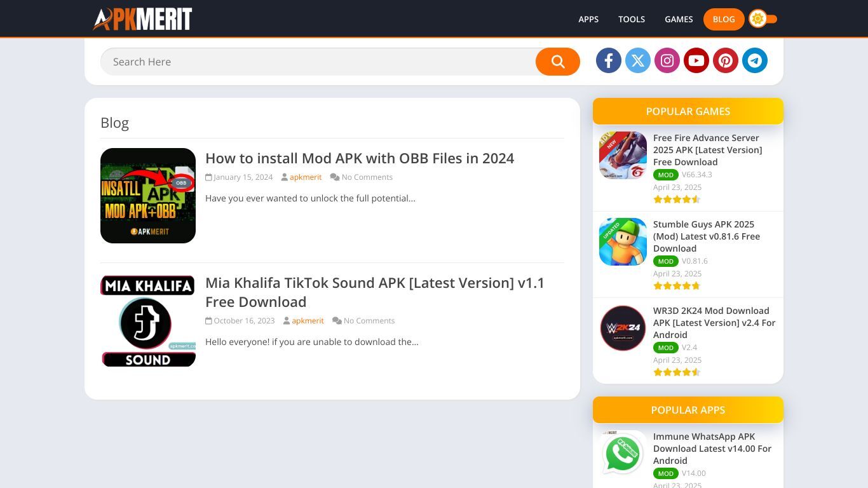Click the 'Have you ever wanted to unlock' excerpt
Viewport: 868px width, 488px height.
(x=310, y=198)
